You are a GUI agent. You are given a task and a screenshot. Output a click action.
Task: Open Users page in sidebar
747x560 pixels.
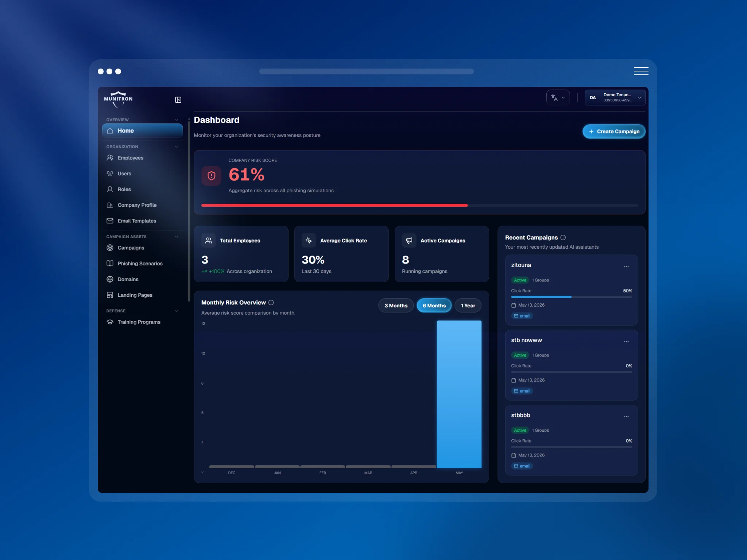coord(142,174)
